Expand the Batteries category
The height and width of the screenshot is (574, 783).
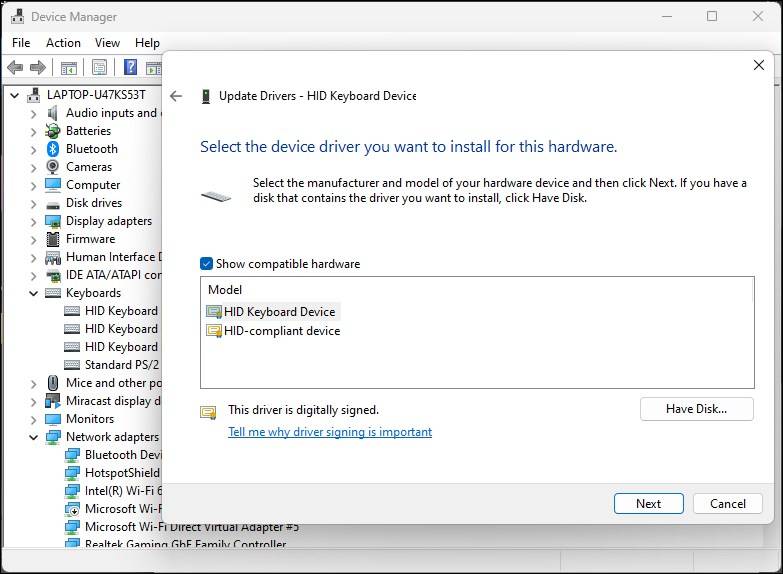click(x=33, y=132)
